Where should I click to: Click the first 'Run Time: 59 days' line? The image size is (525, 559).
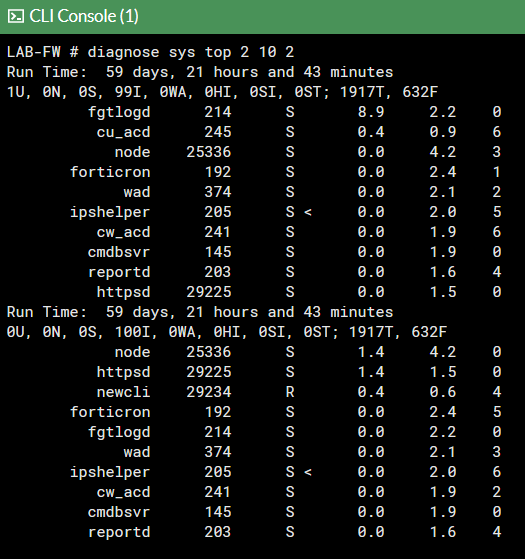pos(200,72)
